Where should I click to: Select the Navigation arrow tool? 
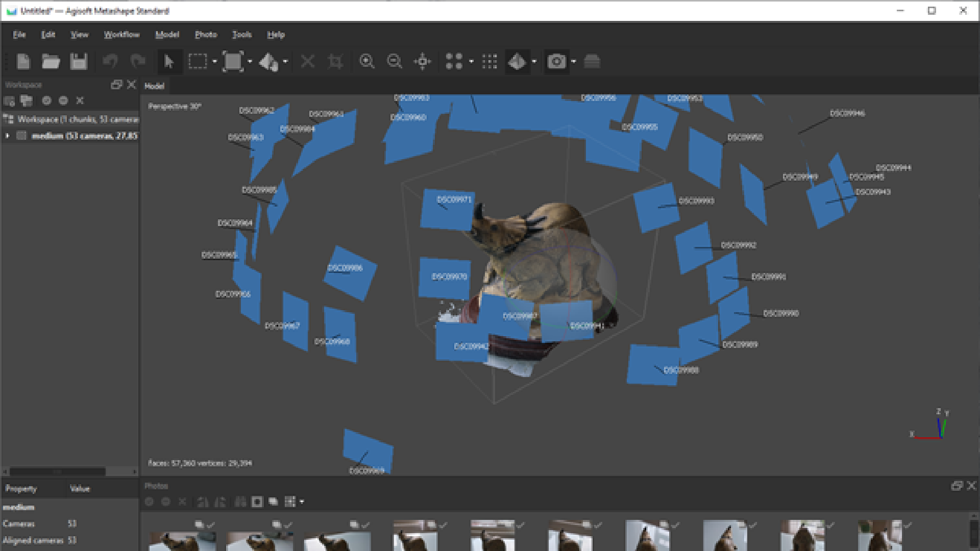pos(168,62)
